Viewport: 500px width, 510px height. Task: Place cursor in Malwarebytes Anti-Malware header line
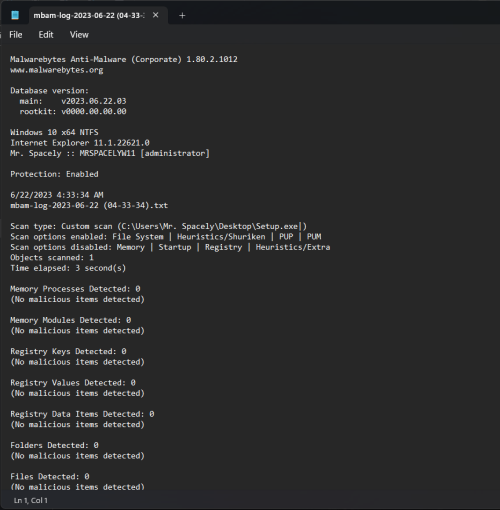point(124,60)
